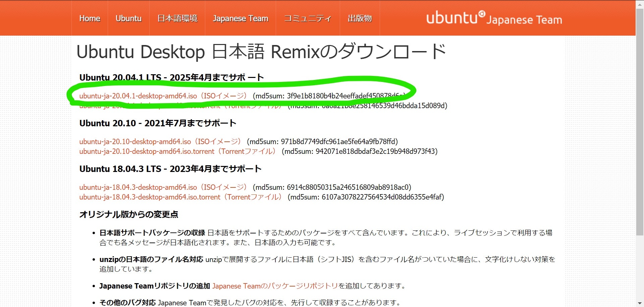Image resolution: width=644 pixels, height=307 pixels.
Task: Click md5sum text 6107a3078227564534d08dd6355e4faf
Action: click(382, 197)
